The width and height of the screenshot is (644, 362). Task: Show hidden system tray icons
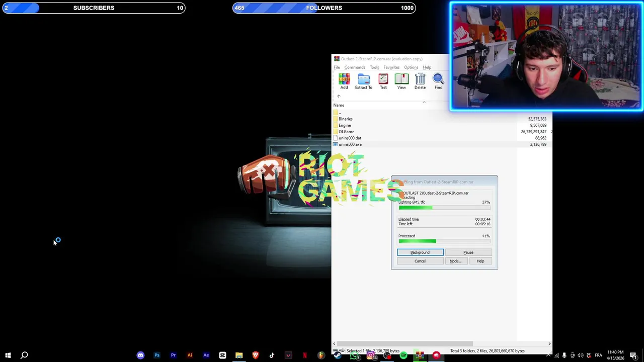(x=548, y=355)
